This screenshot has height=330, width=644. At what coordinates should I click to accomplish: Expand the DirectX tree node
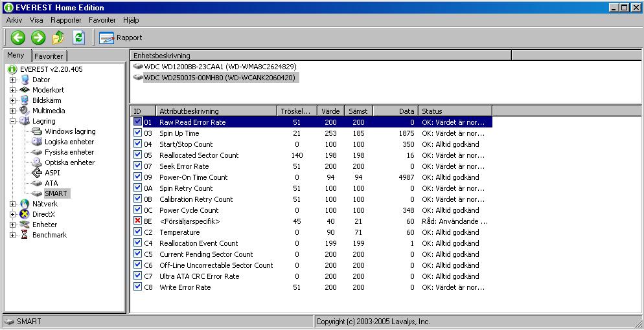13,214
